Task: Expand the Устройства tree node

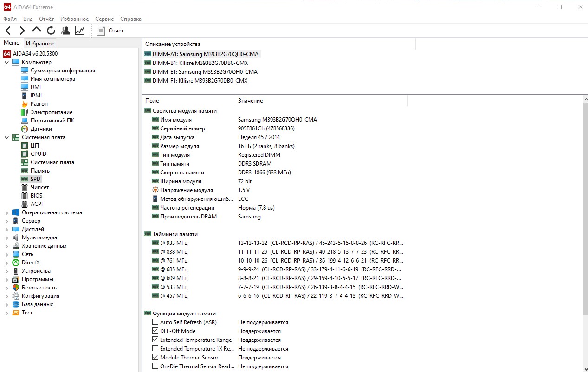Action: click(x=6, y=271)
